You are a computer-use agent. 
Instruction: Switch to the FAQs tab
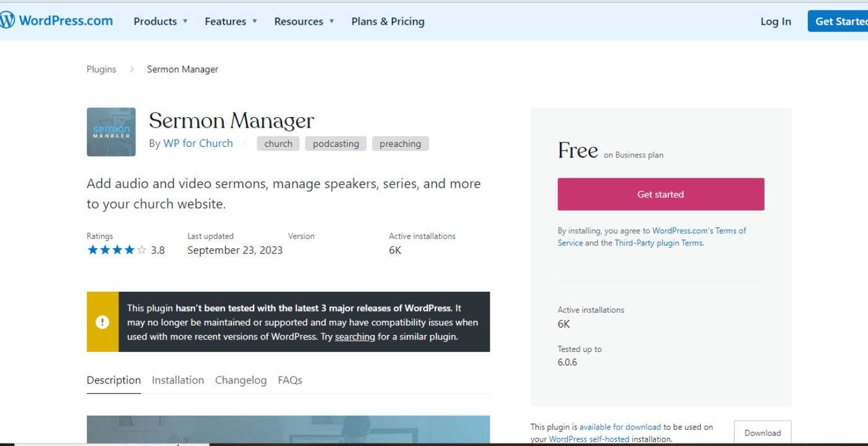coord(290,380)
